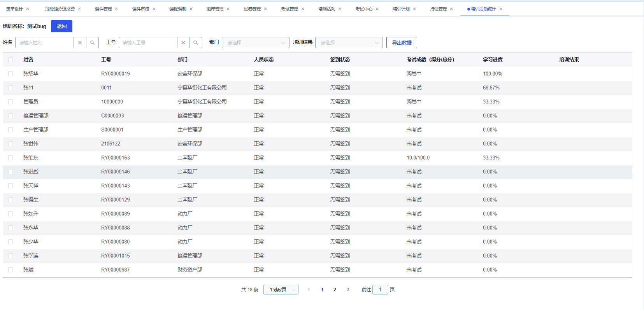Tick checkbox for 张学莲
This screenshot has width=644, height=310.
[x=11, y=256]
